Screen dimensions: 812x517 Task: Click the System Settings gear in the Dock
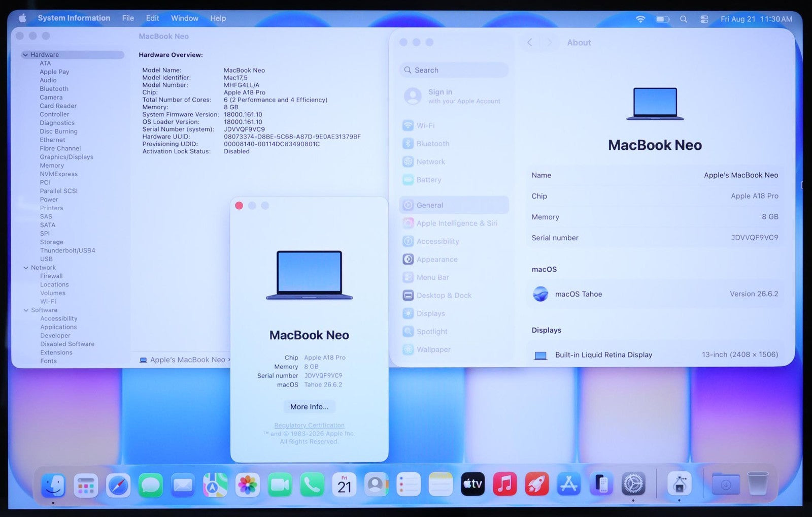633,485
